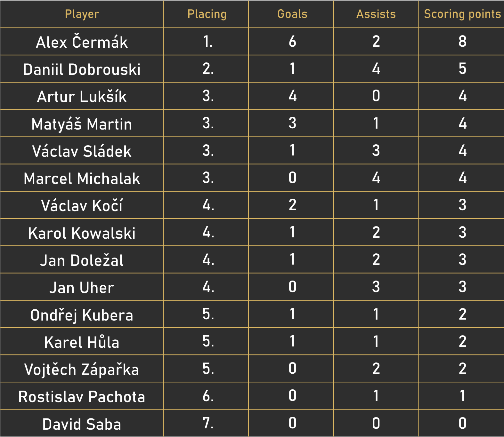The height and width of the screenshot is (437, 504).
Task: Select the Daniil Dobrouski name cell
Action: pos(82,69)
